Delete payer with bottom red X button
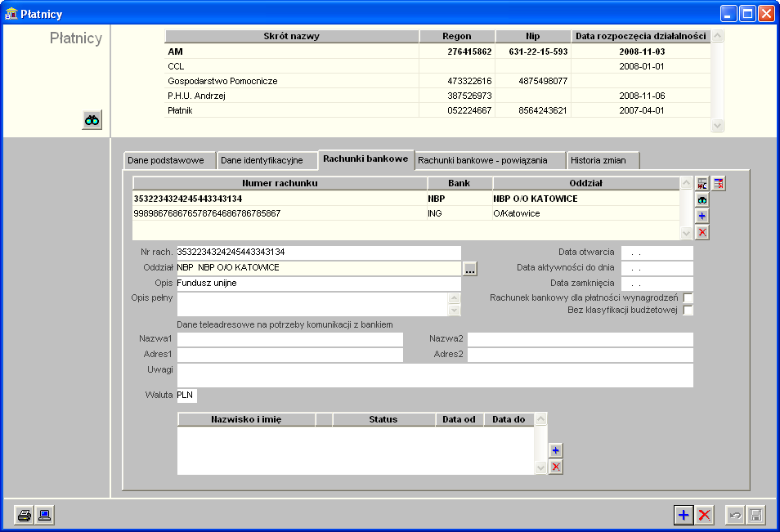The image size is (780, 532). (704, 515)
